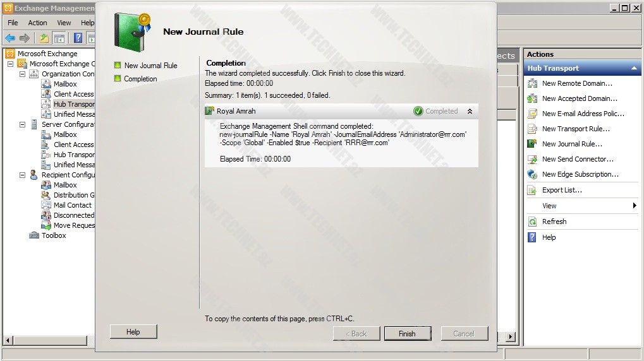Collapse the Server Configuration tree node

coord(22,124)
